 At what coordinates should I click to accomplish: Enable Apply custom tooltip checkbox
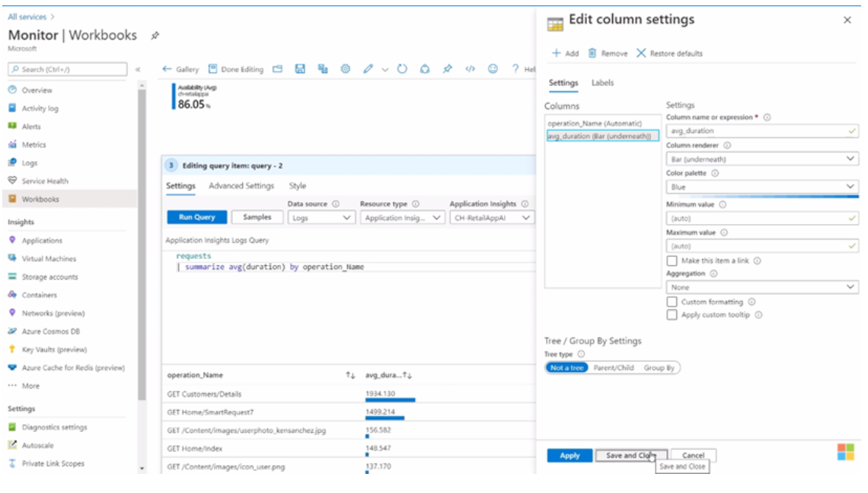click(672, 315)
